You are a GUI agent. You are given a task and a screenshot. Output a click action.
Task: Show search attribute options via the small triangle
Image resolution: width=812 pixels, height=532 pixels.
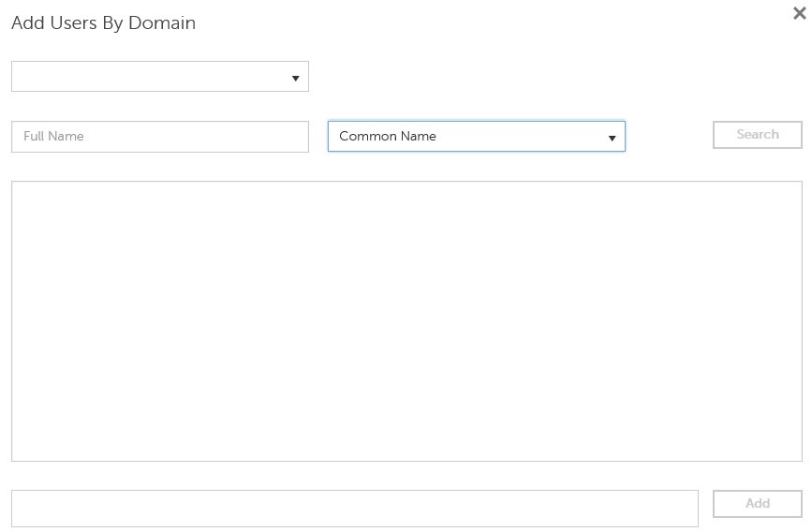point(612,138)
